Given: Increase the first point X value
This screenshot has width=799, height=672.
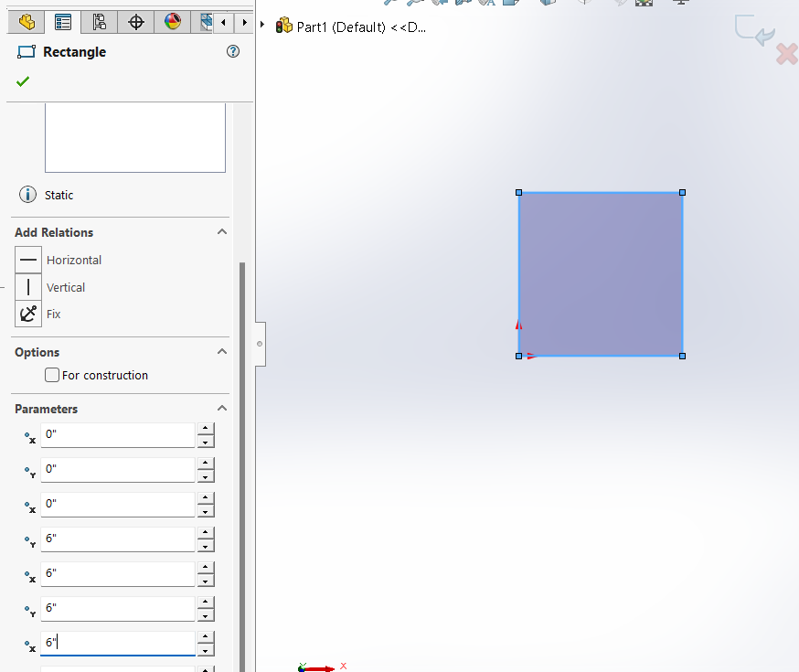Looking at the screenshot, I should pos(206,429).
